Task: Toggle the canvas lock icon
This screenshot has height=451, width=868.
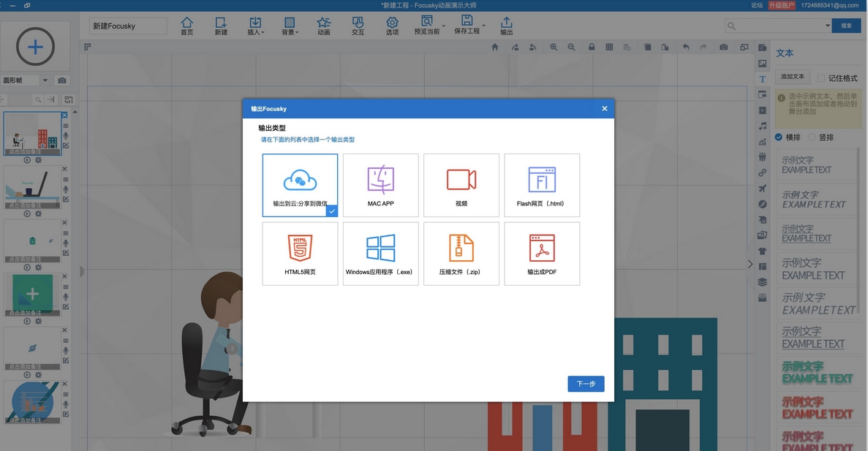Action: pos(591,47)
